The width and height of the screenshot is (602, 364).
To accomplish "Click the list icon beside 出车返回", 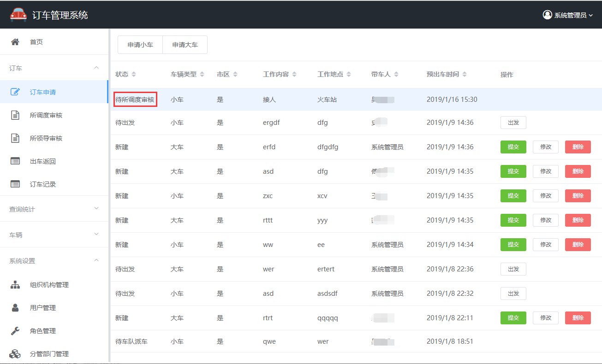I will (x=15, y=161).
